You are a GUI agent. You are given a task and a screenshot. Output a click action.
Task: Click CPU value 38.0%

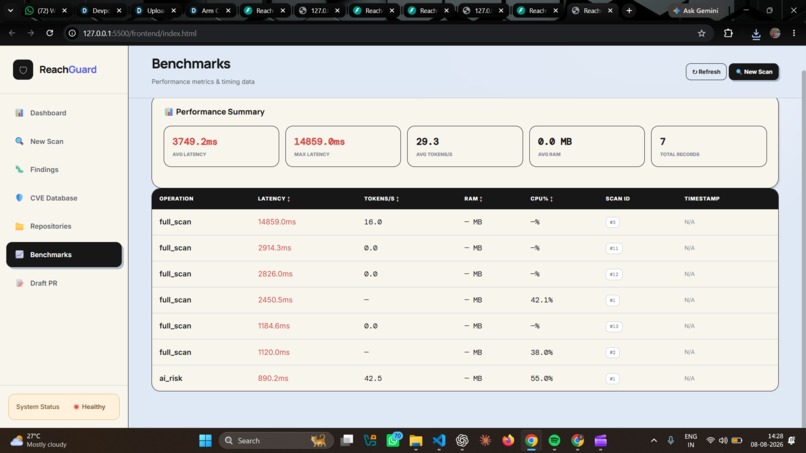click(541, 352)
